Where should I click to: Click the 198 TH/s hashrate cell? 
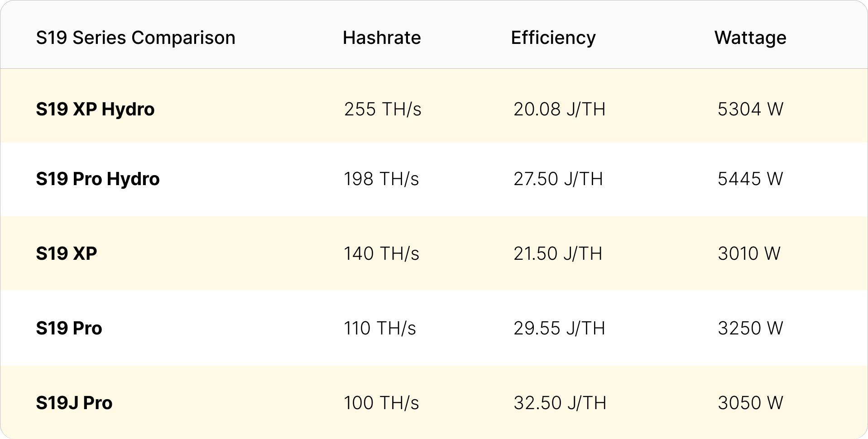click(381, 179)
